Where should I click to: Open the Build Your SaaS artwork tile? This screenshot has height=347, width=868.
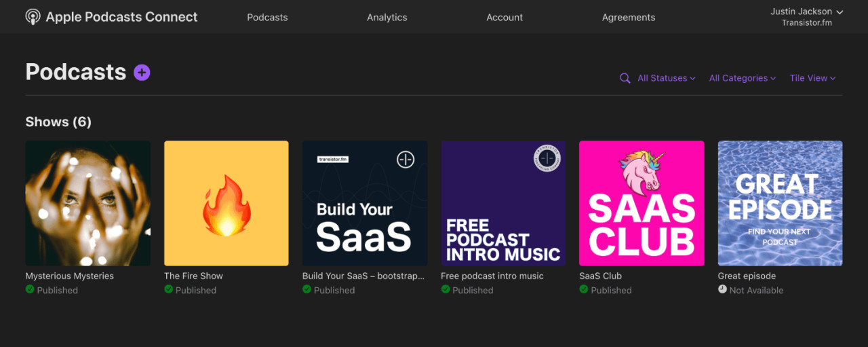click(365, 203)
